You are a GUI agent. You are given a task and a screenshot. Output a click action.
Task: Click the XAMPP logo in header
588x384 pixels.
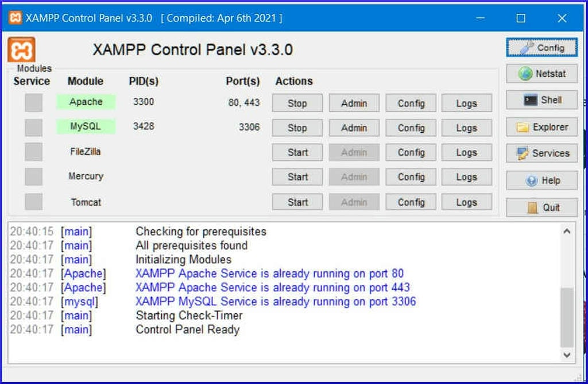coord(21,49)
